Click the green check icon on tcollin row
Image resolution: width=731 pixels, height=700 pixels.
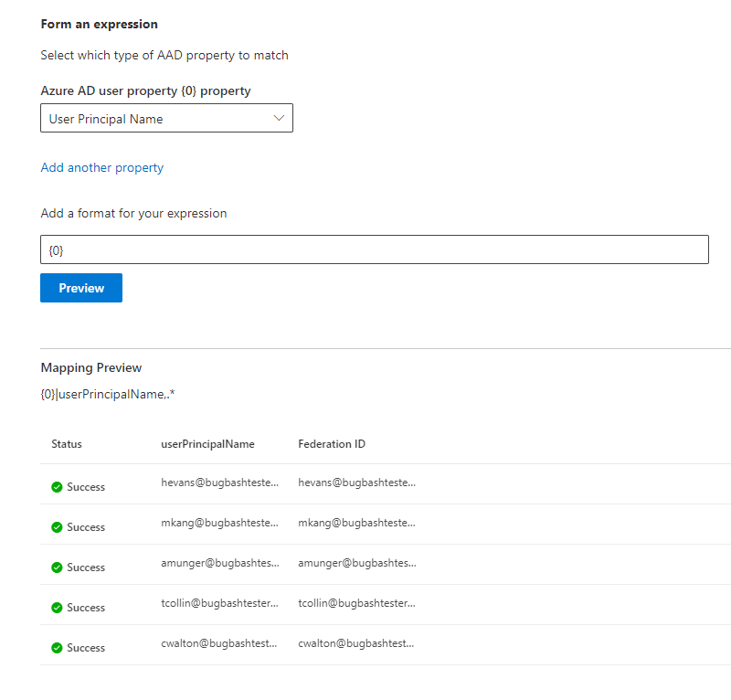pyautogui.click(x=56, y=607)
